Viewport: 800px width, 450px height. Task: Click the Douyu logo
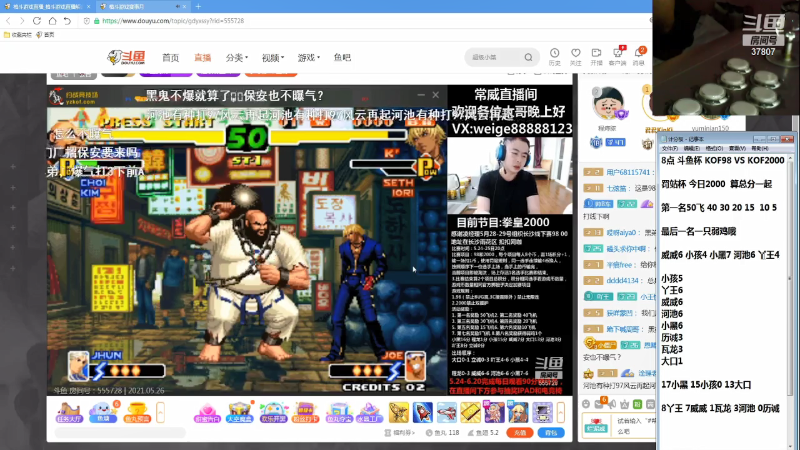127,57
